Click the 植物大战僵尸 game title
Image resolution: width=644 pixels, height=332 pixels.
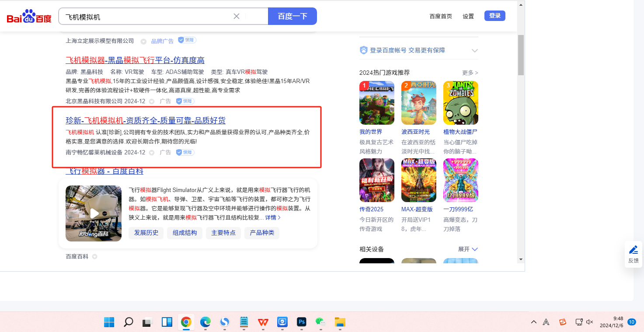460,132
